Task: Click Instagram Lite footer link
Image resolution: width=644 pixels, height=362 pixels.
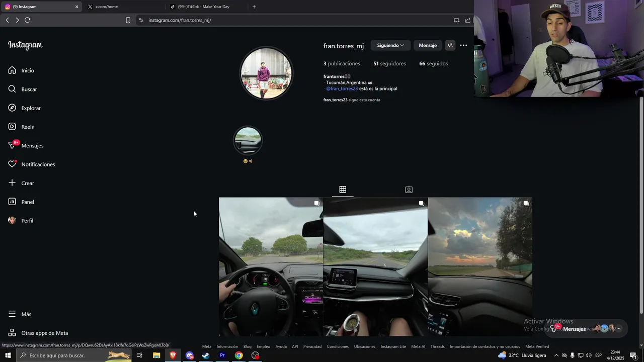Action: 393,346
